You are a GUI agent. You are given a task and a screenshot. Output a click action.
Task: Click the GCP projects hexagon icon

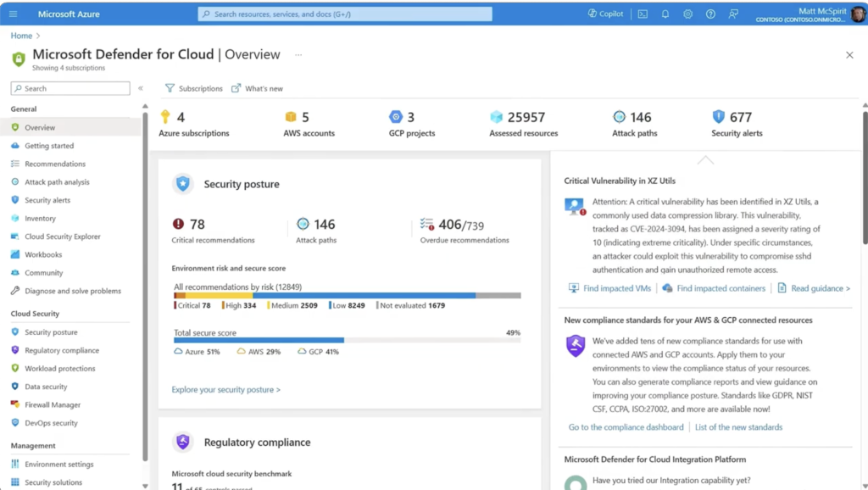pyautogui.click(x=395, y=116)
